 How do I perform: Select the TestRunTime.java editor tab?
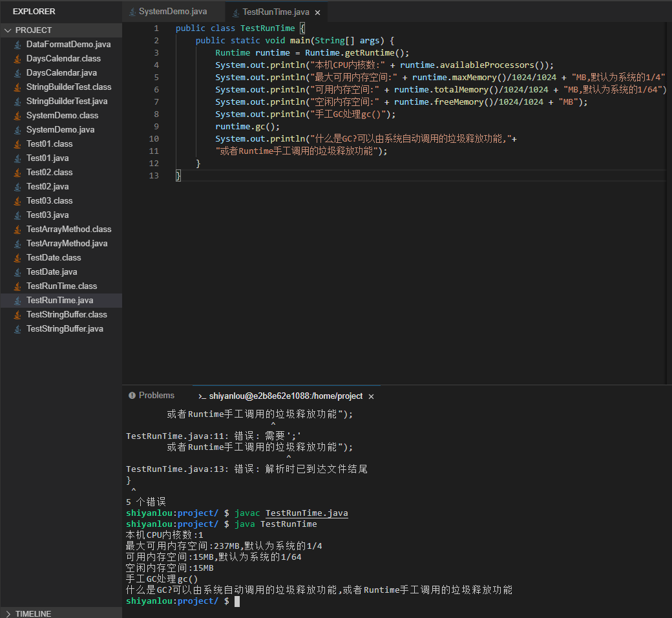point(276,12)
